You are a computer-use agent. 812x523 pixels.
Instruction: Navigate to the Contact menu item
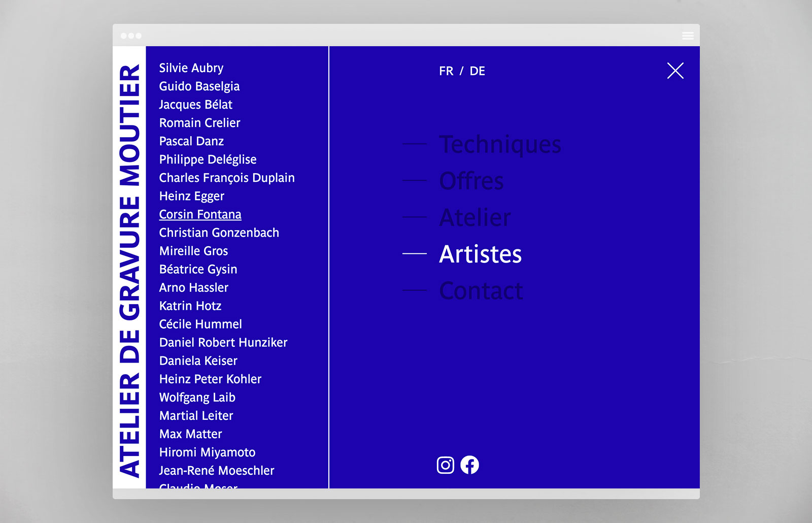tap(481, 290)
